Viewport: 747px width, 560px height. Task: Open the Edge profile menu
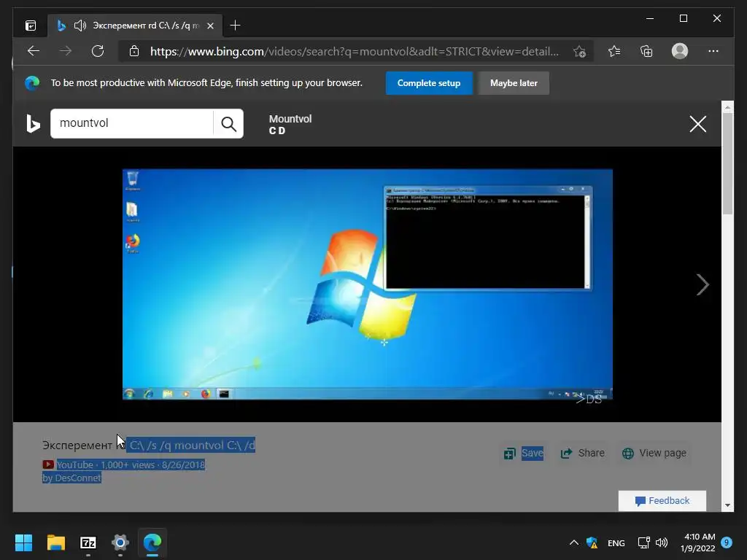[680, 51]
